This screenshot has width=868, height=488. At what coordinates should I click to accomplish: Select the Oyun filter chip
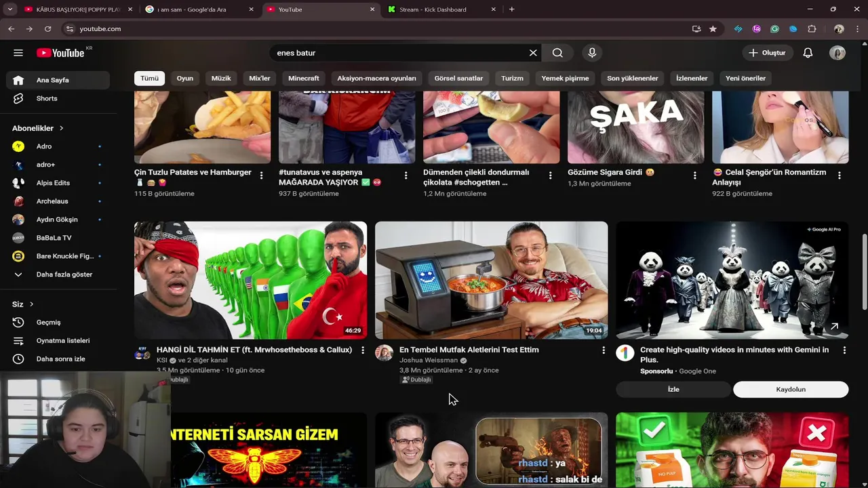click(185, 78)
